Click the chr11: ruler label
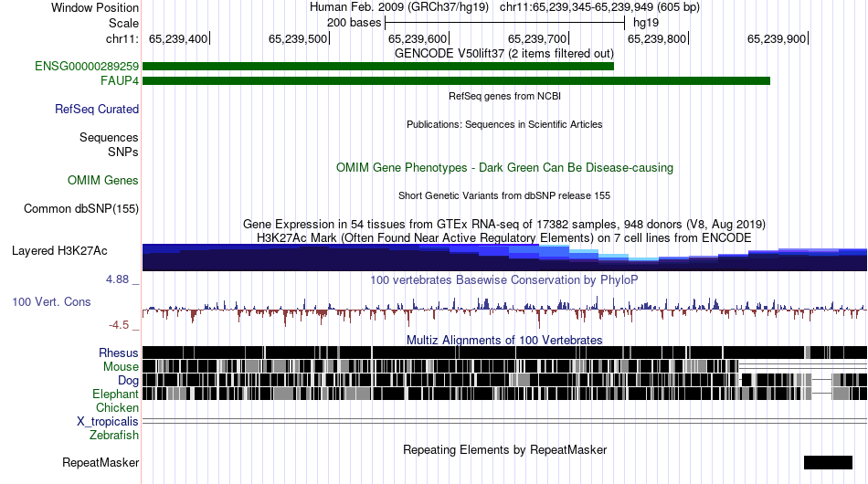The image size is (868, 484). click(122, 38)
